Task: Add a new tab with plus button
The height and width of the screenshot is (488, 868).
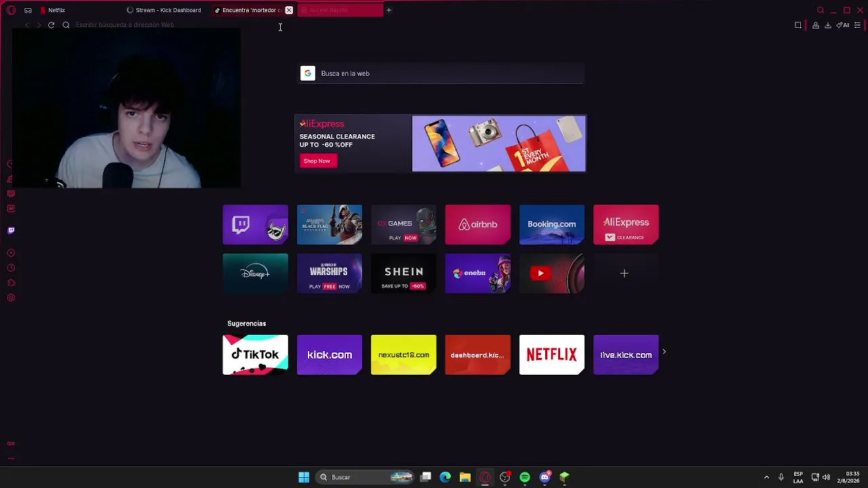Action: [x=389, y=10]
